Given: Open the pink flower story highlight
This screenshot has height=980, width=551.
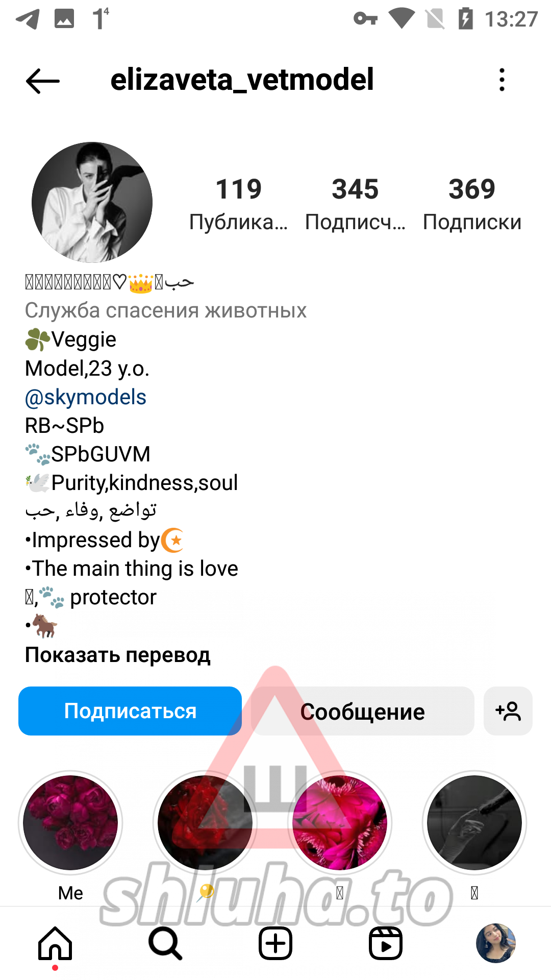Looking at the screenshot, I should 340,823.
